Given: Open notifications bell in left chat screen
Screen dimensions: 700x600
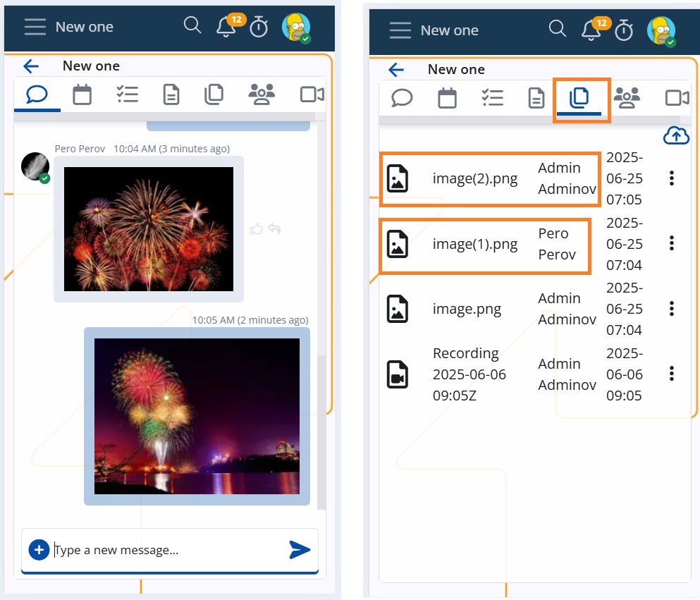Looking at the screenshot, I should click(226, 27).
